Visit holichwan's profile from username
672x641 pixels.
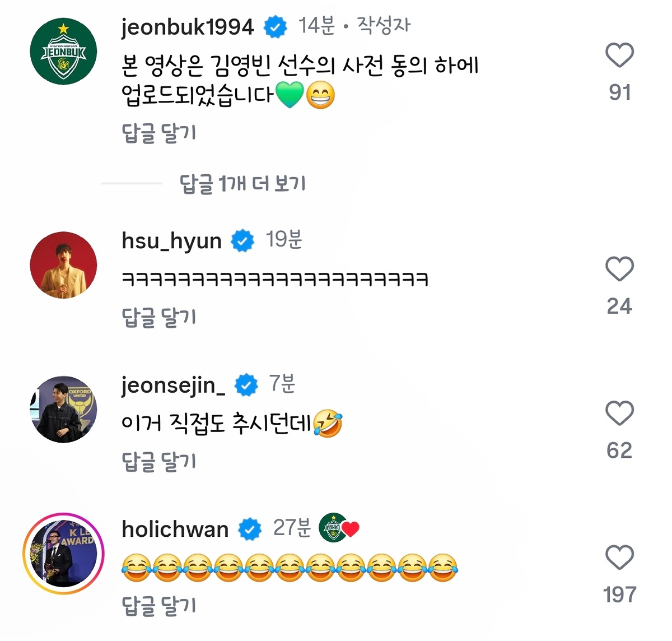[175, 529]
